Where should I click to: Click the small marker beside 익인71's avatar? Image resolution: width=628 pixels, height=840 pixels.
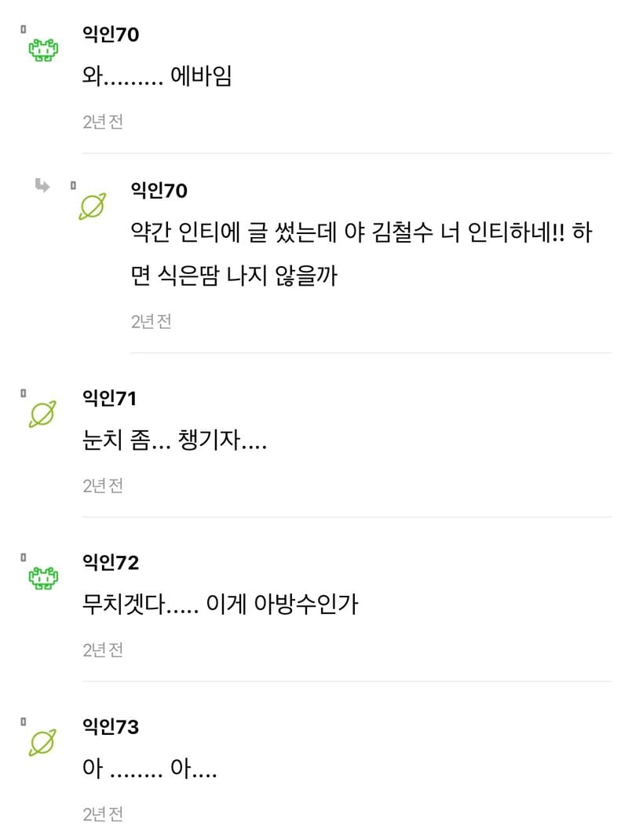[x=24, y=393]
